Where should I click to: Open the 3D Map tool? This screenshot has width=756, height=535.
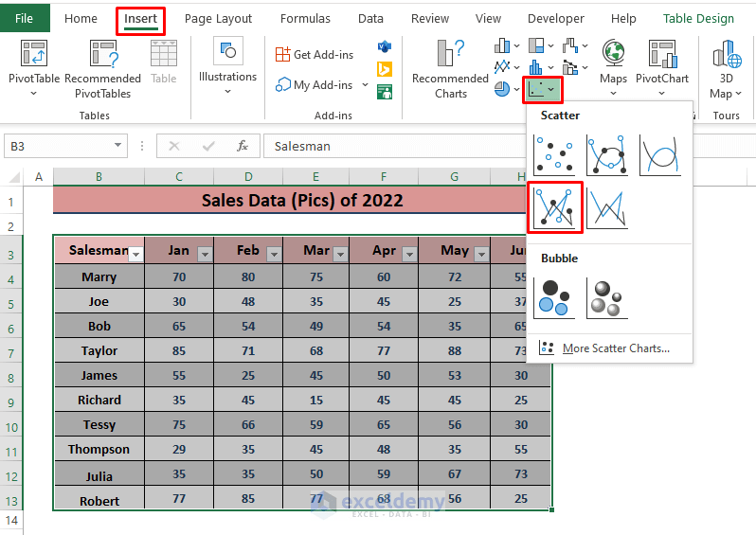point(726,69)
